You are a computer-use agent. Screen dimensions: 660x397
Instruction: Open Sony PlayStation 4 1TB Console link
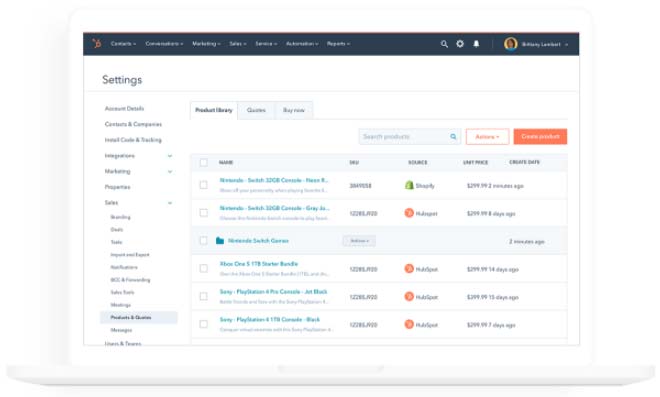269,320
